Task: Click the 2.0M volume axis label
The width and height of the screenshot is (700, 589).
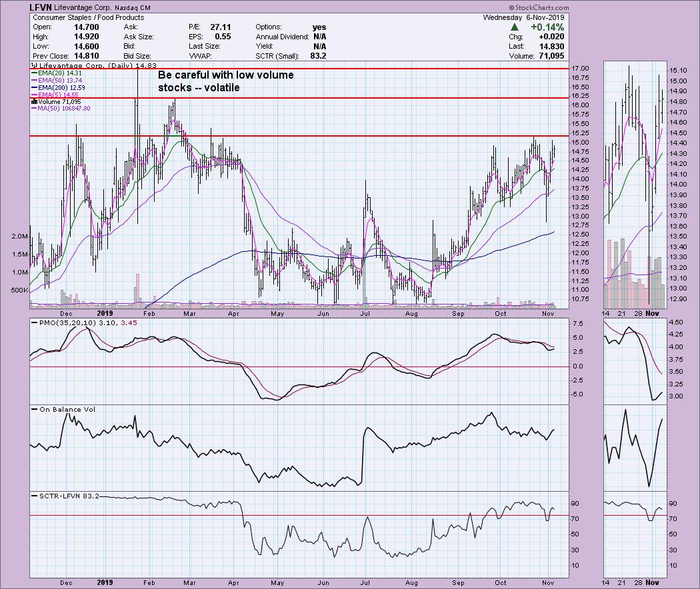Action: (19, 236)
